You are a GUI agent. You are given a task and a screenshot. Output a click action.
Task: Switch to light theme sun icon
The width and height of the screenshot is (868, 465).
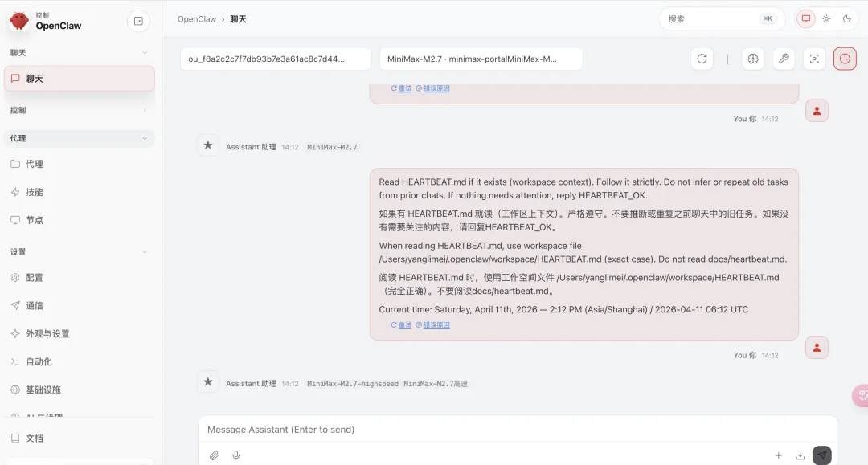point(826,18)
